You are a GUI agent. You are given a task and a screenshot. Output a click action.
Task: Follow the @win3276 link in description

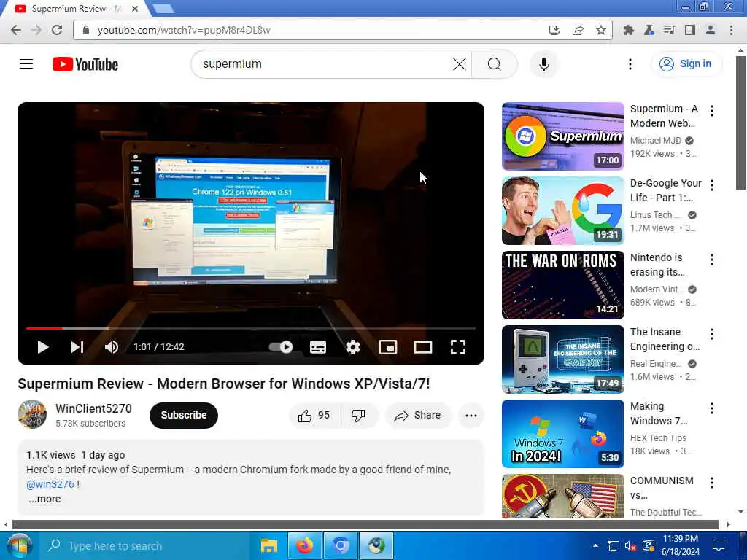tap(50, 484)
